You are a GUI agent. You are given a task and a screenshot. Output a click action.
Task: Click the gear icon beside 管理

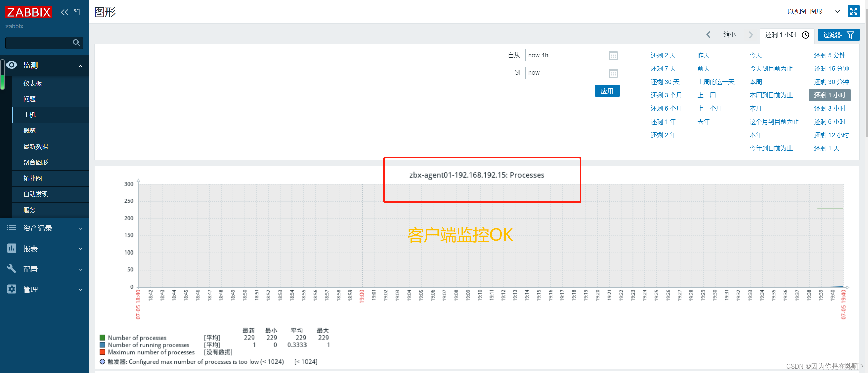pyautogui.click(x=12, y=289)
